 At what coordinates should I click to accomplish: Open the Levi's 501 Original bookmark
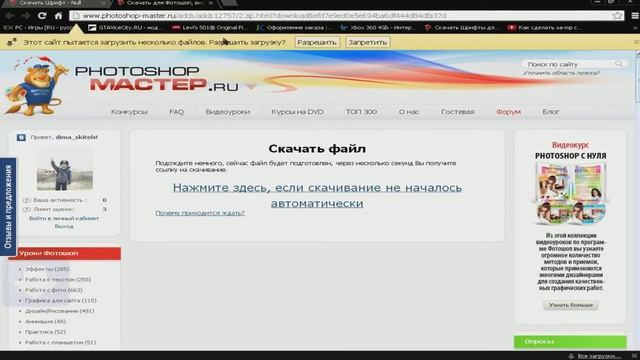coord(209,28)
